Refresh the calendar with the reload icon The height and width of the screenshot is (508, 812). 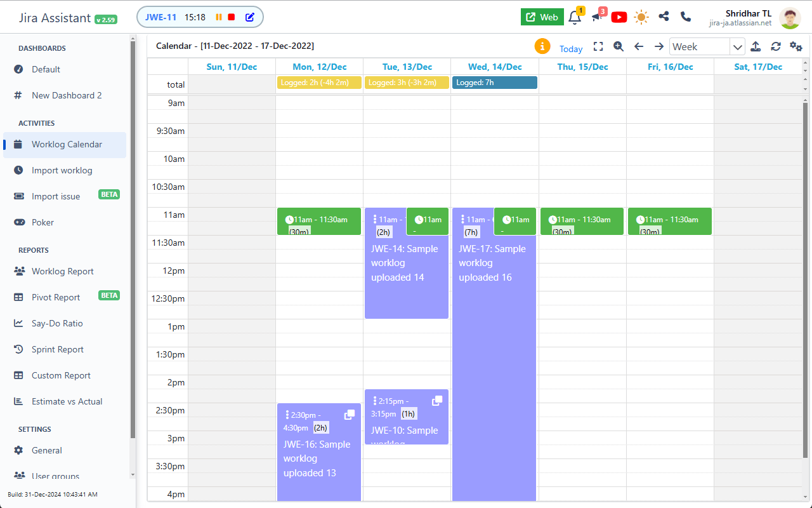coord(775,46)
